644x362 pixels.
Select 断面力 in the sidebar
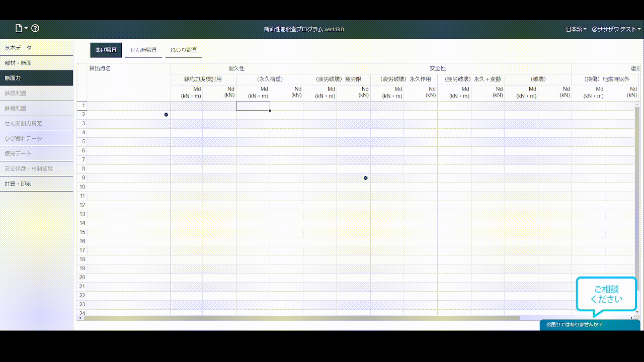36,78
